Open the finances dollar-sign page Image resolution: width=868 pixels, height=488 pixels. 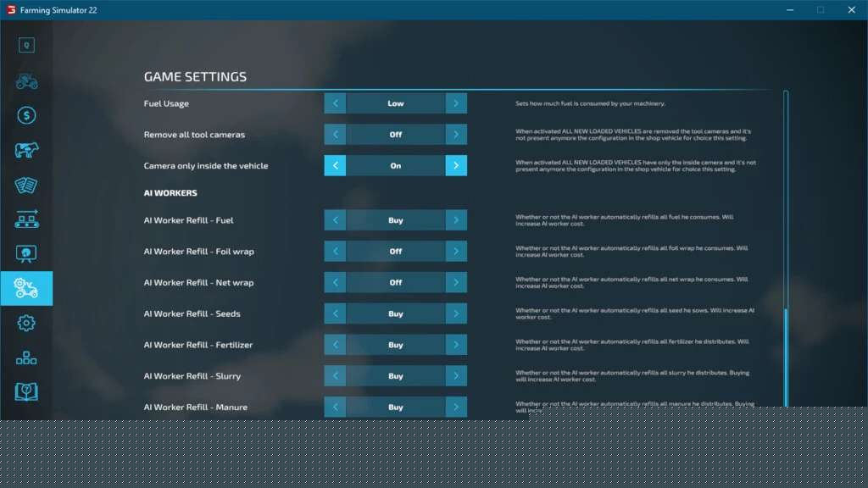point(26,115)
